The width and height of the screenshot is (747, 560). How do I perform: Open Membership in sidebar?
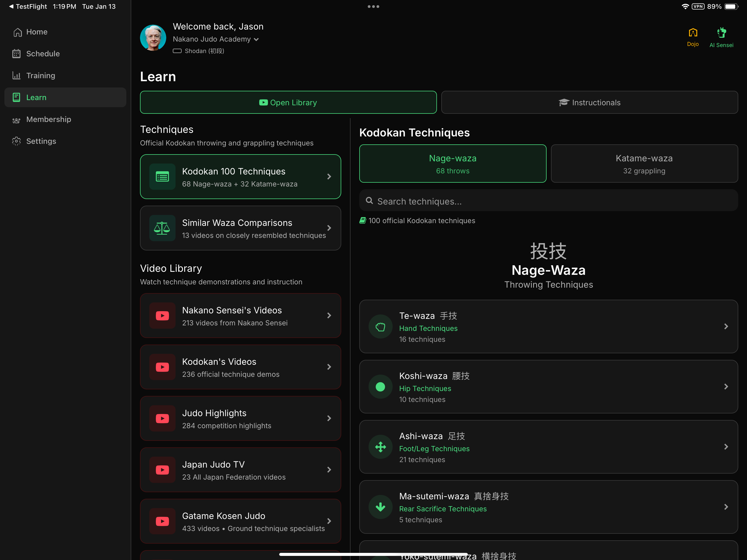[x=65, y=119]
